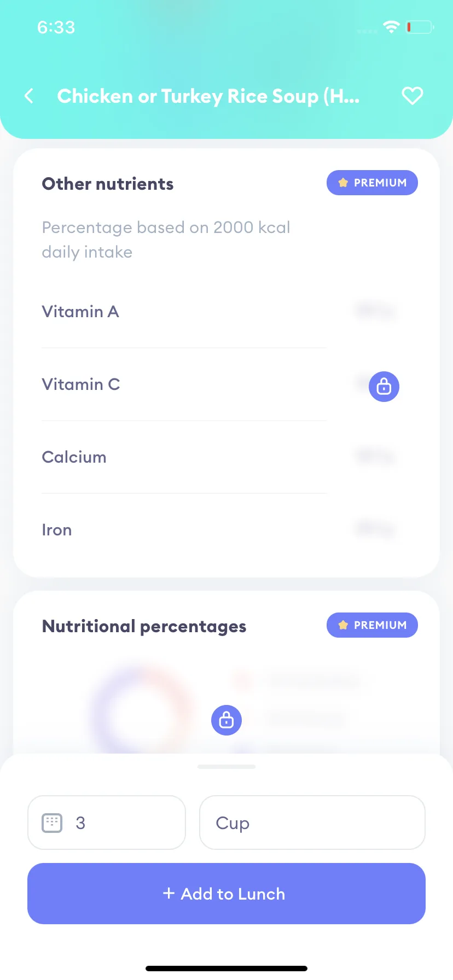The width and height of the screenshot is (453, 980).
Task: Tap the blurred Vitamin A percentage value
Action: [375, 311]
